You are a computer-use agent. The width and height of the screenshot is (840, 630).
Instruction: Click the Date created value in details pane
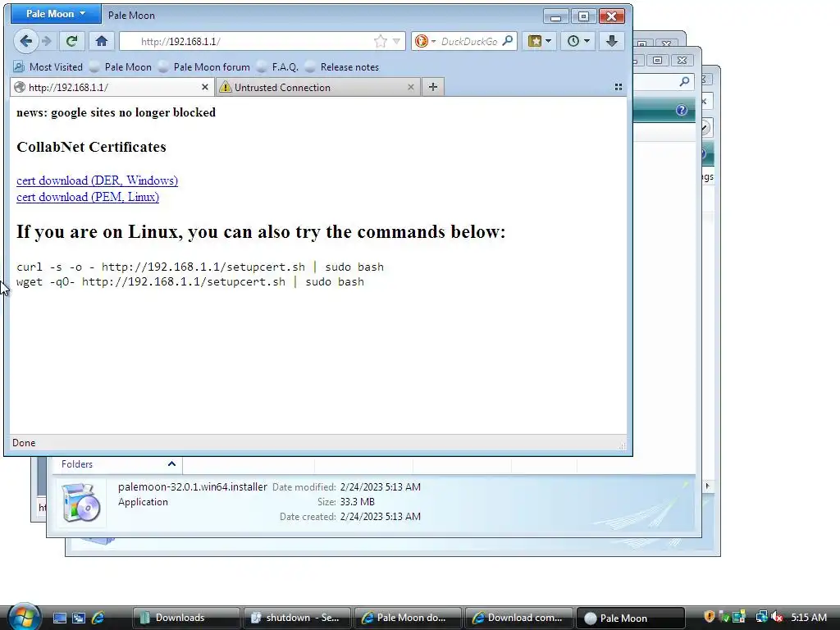(x=381, y=517)
